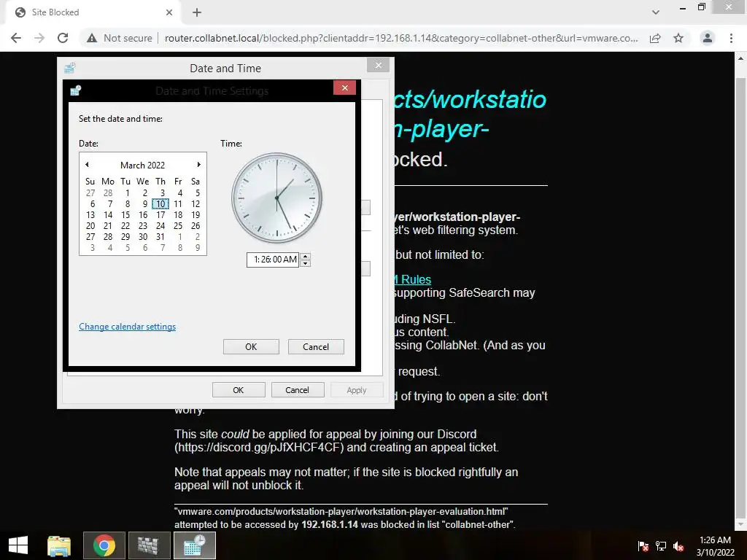The height and width of the screenshot is (560, 747).
Task: Reload the blocked page
Action: [x=63, y=38]
